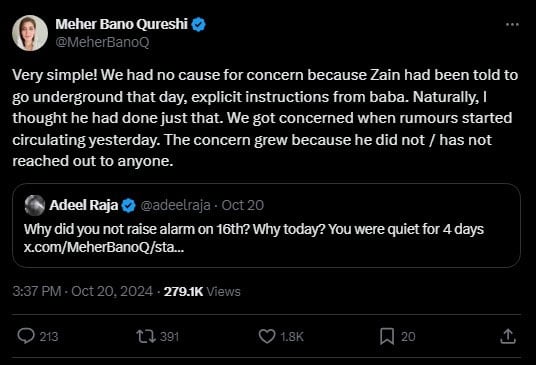The height and width of the screenshot is (365, 536).
Task: Open the three-dot more options menu
Action: (x=512, y=25)
